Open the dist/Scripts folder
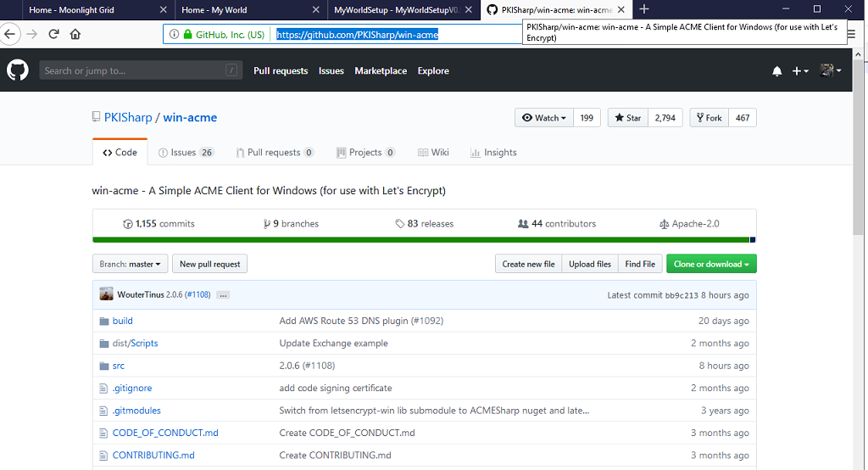This screenshot has width=868, height=470. [135, 343]
